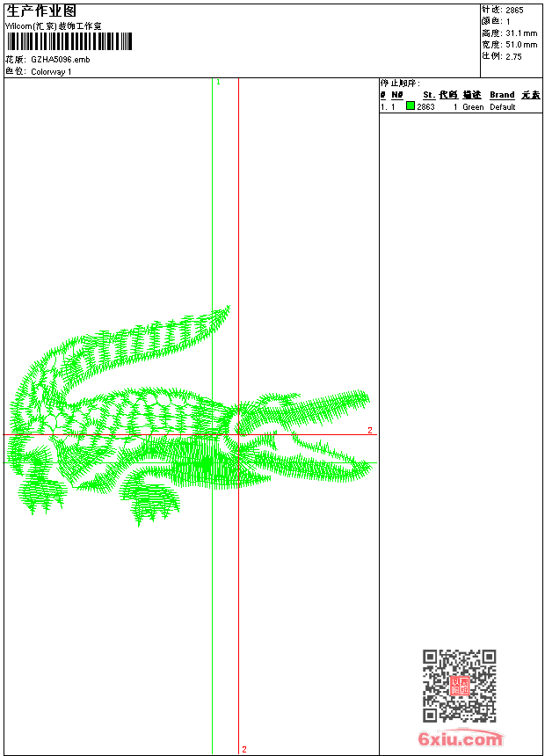Click the "颜色: 1" color count line

(496, 22)
